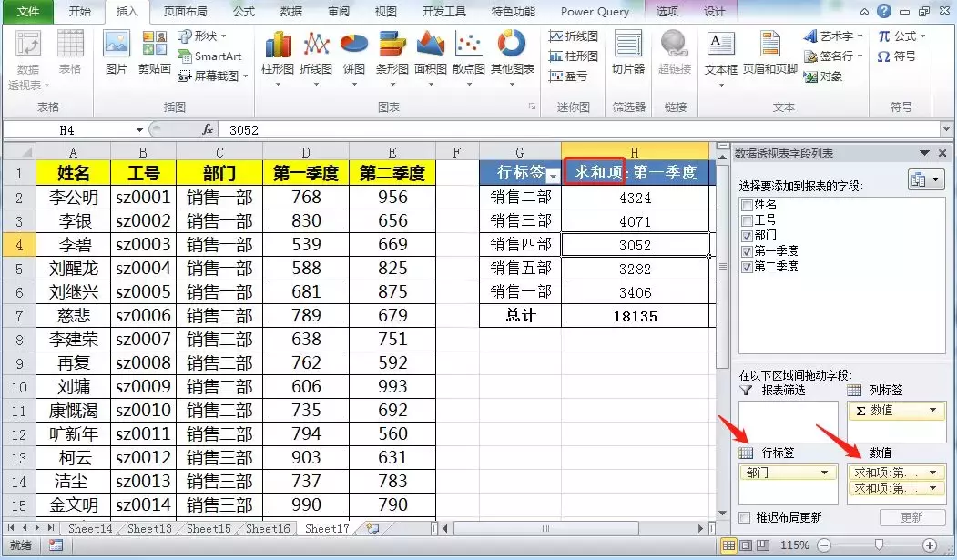Close the pivot table field list pane
This screenshot has height=560, width=957.
(942, 153)
